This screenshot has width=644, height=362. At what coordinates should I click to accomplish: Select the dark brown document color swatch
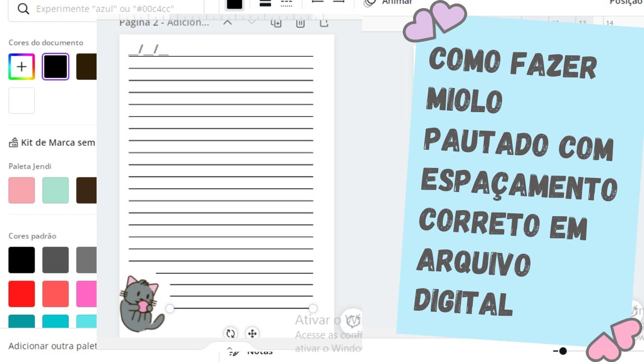coord(87,67)
